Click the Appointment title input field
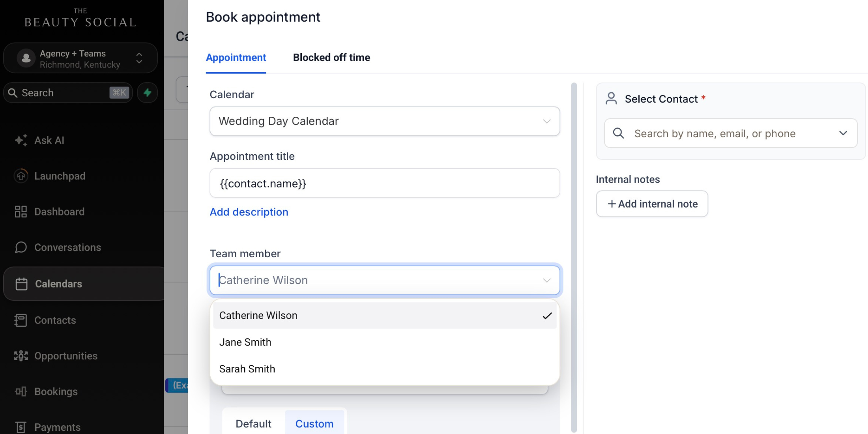Viewport: 868px width, 434px height. point(385,183)
